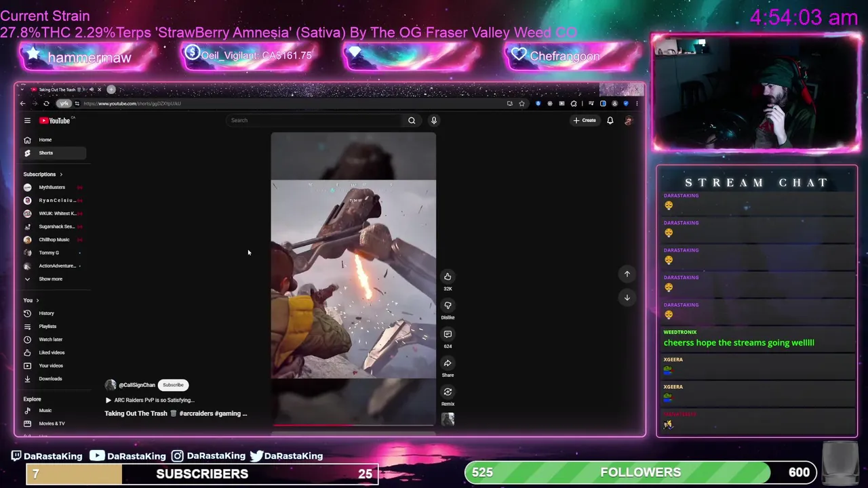
Task: Open the @CallSignChan channel link
Action: click(x=136, y=385)
